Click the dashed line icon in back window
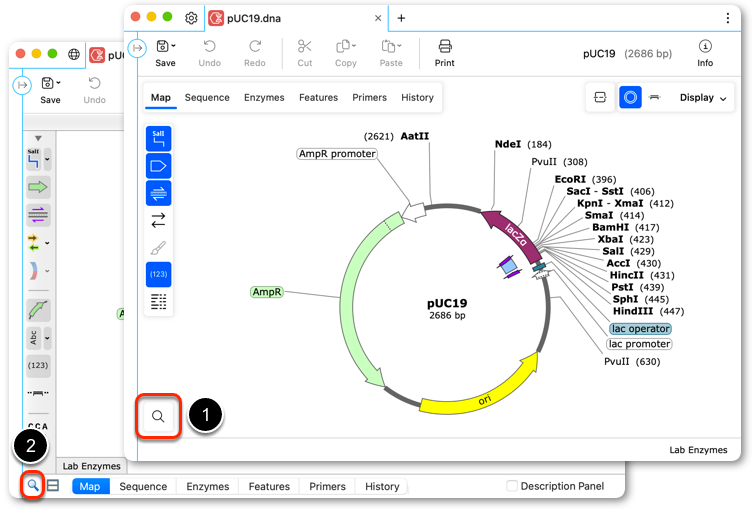Viewport: 752px width, 509px height. (x=38, y=393)
